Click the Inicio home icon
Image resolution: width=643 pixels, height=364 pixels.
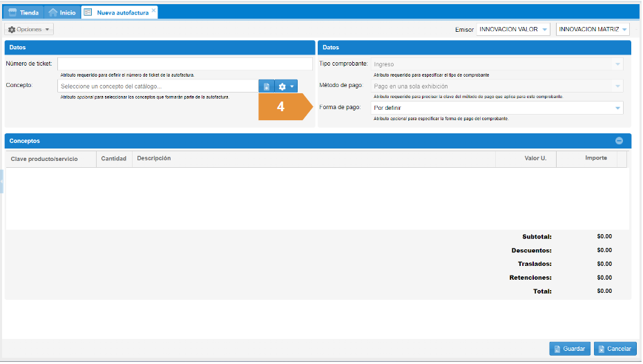53,12
